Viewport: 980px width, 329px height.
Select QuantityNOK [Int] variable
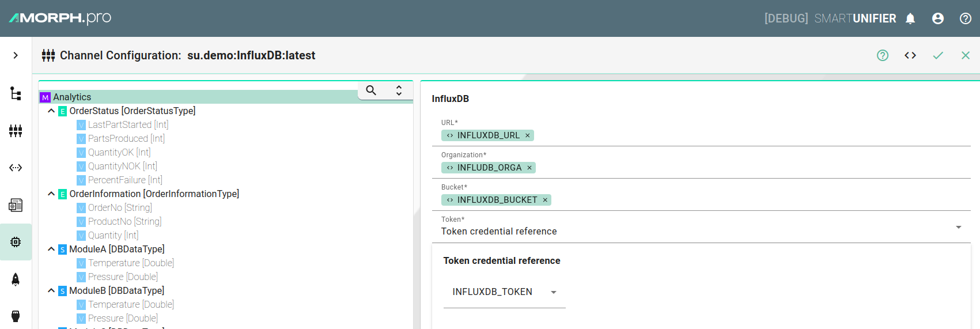pyautogui.click(x=122, y=166)
